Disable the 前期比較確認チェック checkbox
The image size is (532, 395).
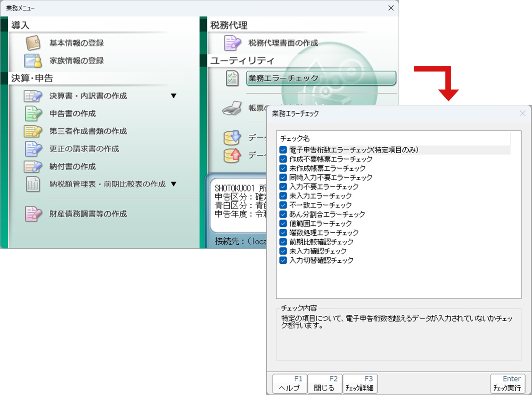pos(283,242)
